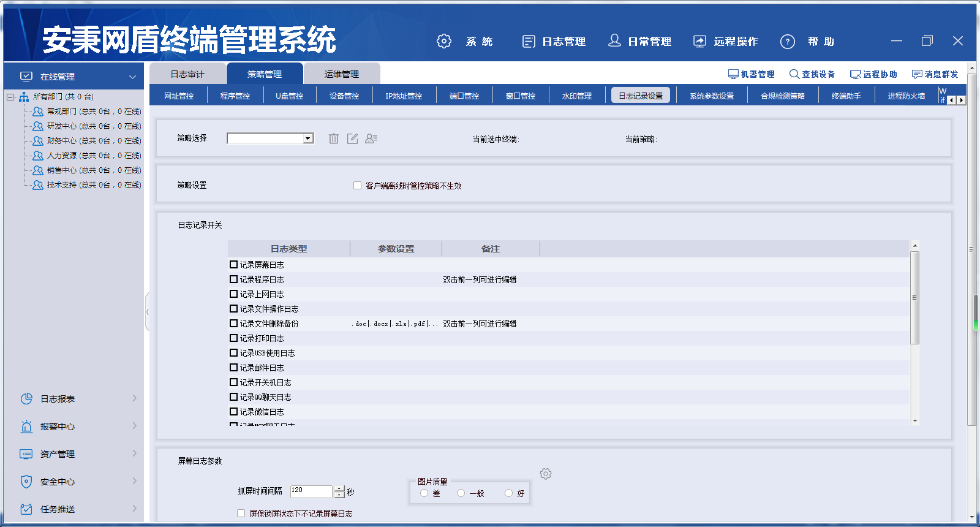The height and width of the screenshot is (527, 980).
Task: Expand 报警中心 section arrow
Action: pyautogui.click(x=134, y=426)
